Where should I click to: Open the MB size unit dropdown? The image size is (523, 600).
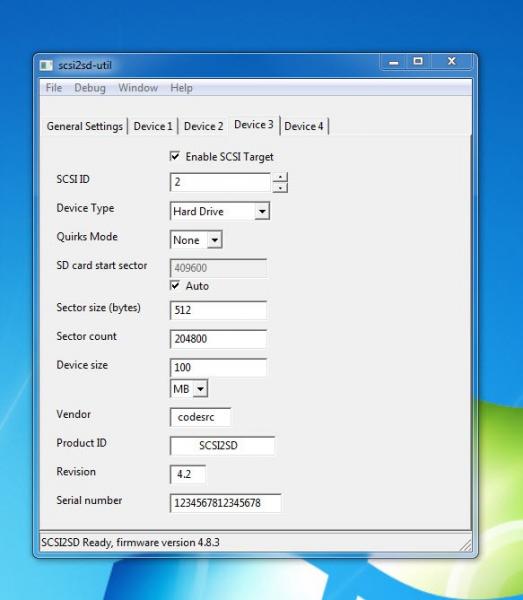189,389
